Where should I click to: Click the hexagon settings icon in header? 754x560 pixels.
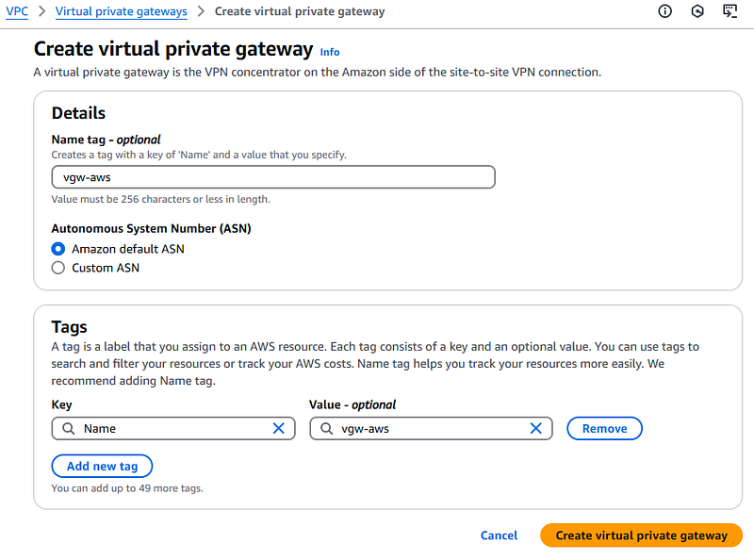tap(697, 11)
